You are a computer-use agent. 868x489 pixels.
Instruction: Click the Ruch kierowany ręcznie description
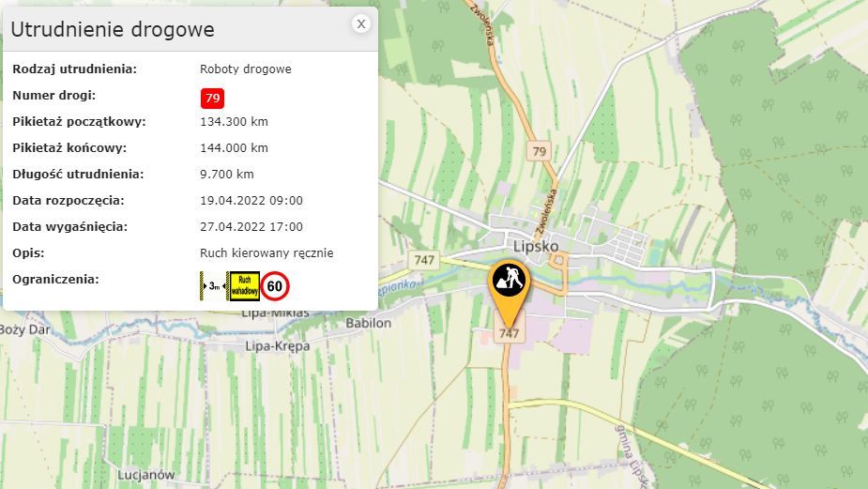(x=266, y=253)
